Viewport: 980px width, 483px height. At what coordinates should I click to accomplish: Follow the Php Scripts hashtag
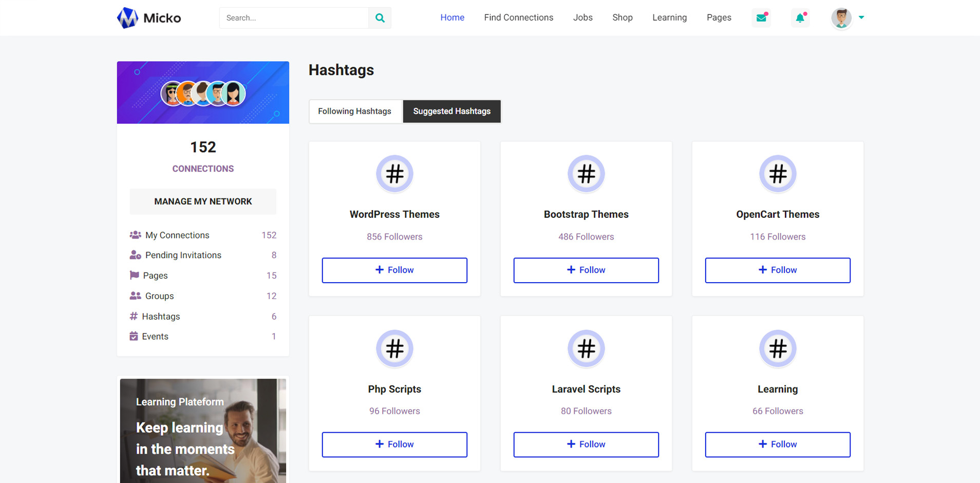pos(394,444)
